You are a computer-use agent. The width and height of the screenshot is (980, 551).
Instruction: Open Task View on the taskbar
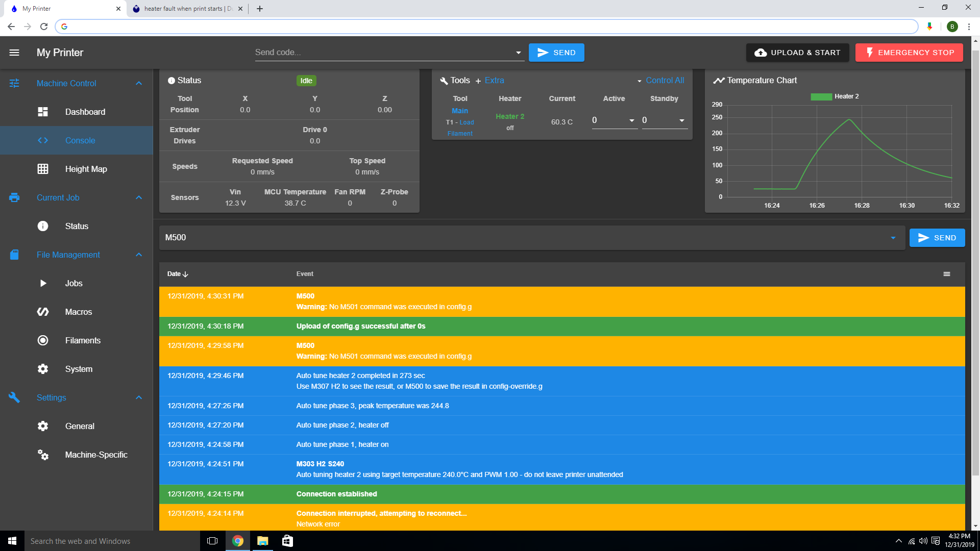coord(212,541)
